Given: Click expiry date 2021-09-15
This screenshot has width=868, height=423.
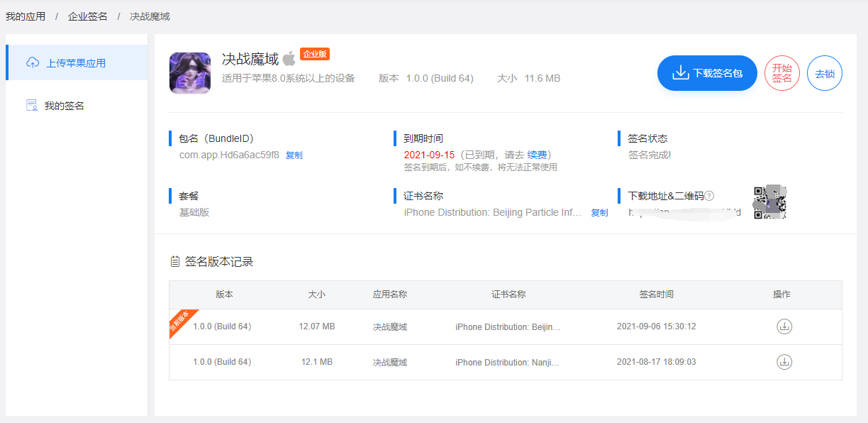Looking at the screenshot, I should pyautogui.click(x=429, y=155).
